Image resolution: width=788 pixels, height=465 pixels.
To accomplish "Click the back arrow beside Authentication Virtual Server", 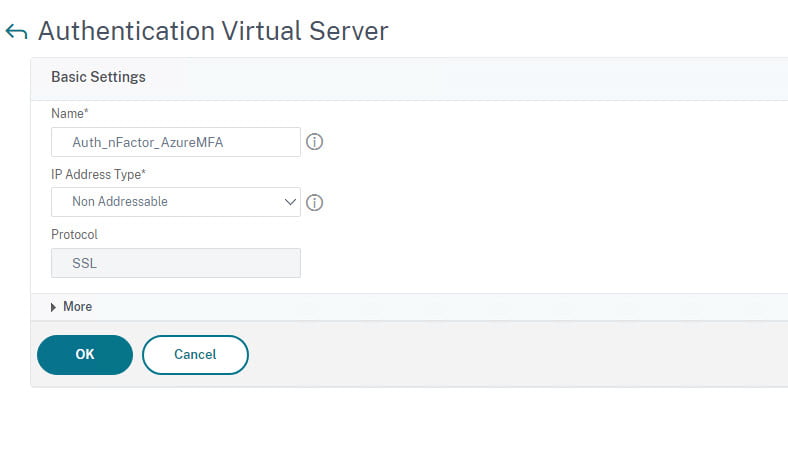I will coord(16,32).
